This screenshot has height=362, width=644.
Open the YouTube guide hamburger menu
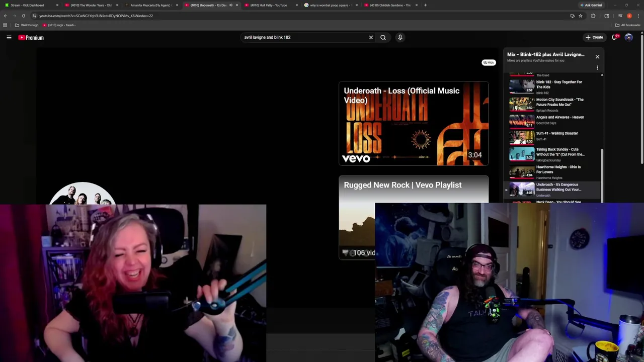pyautogui.click(x=9, y=37)
